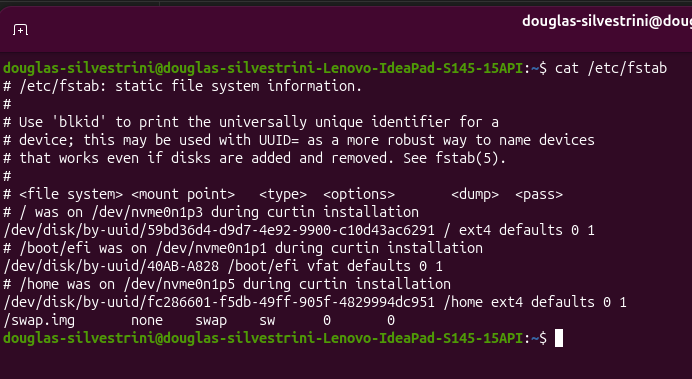Viewport: 692px width, 379px height.
Task: Click the '<mount point>' column header
Action: pyautogui.click(x=183, y=194)
